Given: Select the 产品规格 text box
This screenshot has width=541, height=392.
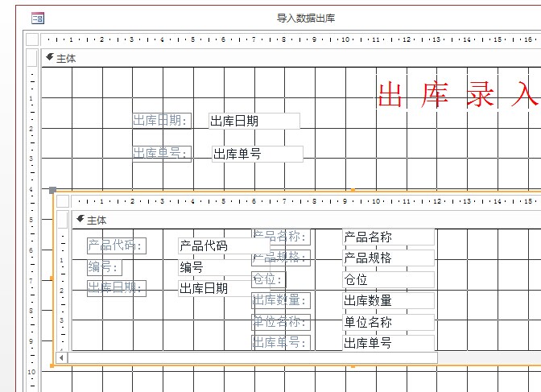Looking at the screenshot, I should pyautogui.click(x=388, y=258).
